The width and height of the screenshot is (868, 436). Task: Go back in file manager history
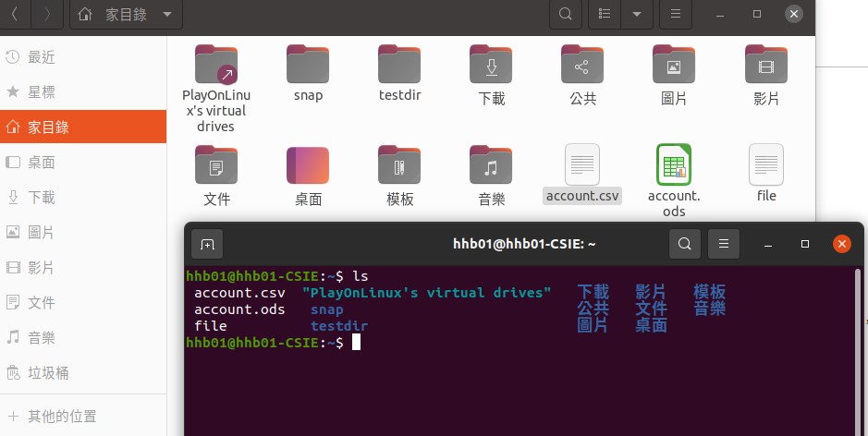[x=15, y=14]
